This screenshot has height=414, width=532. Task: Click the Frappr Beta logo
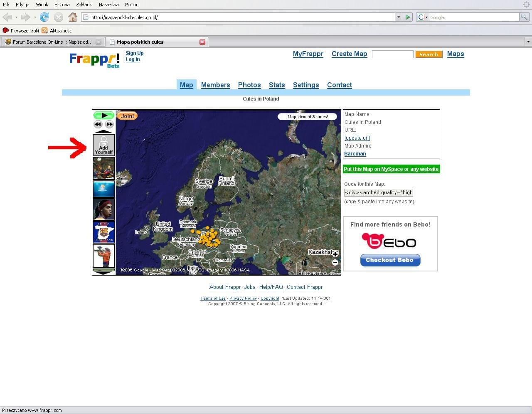(94, 60)
